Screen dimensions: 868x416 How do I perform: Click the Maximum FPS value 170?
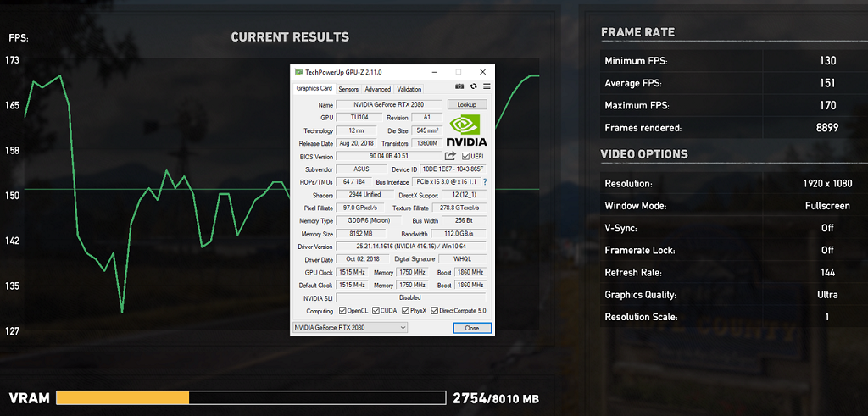click(828, 105)
